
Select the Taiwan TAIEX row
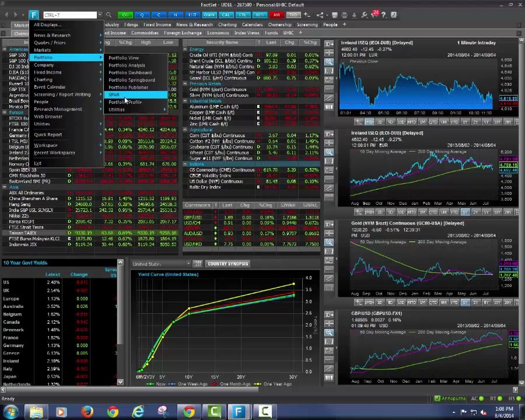click(90, 233)
